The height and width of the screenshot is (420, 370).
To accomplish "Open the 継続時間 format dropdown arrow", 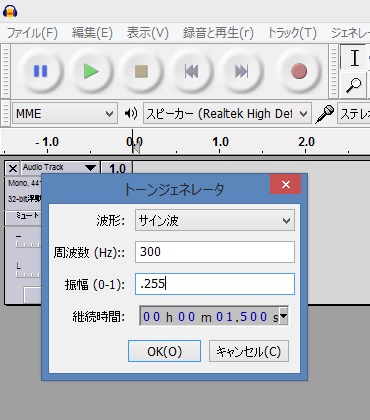I will pyautogui.click(x=283, y=316).
